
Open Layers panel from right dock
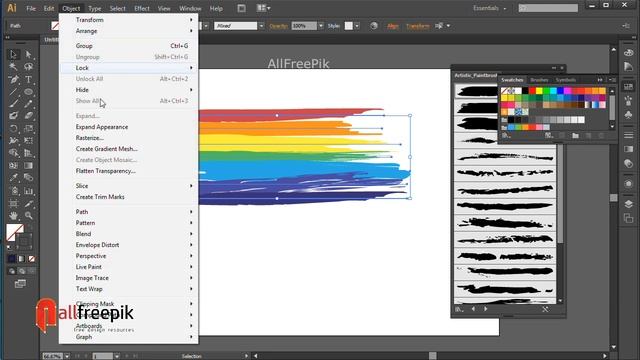click(x=629, y=204)
